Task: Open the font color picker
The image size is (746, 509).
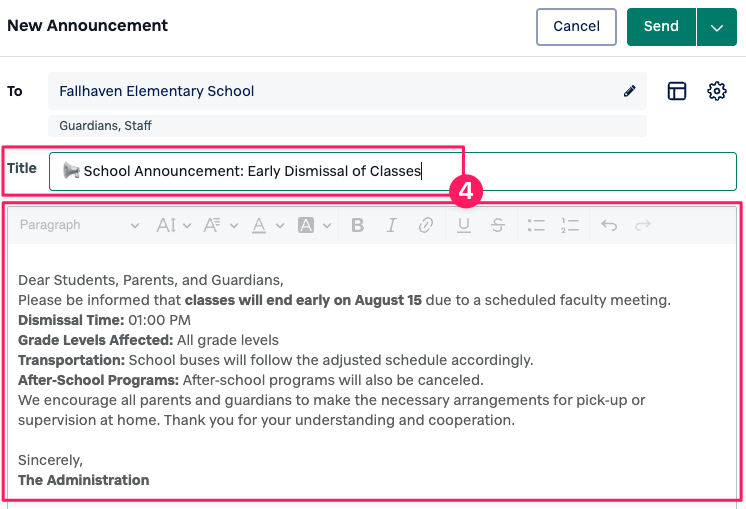Action: click(267, 225)
